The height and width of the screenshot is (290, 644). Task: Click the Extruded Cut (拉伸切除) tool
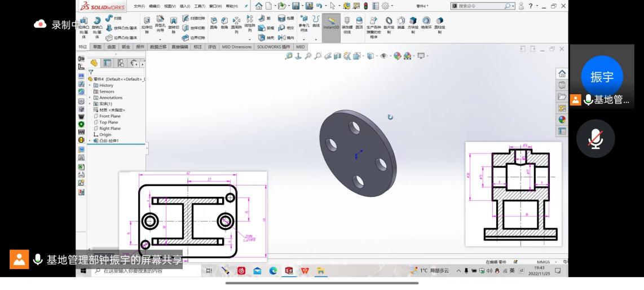pyautogui.click(x=147, y=25)
